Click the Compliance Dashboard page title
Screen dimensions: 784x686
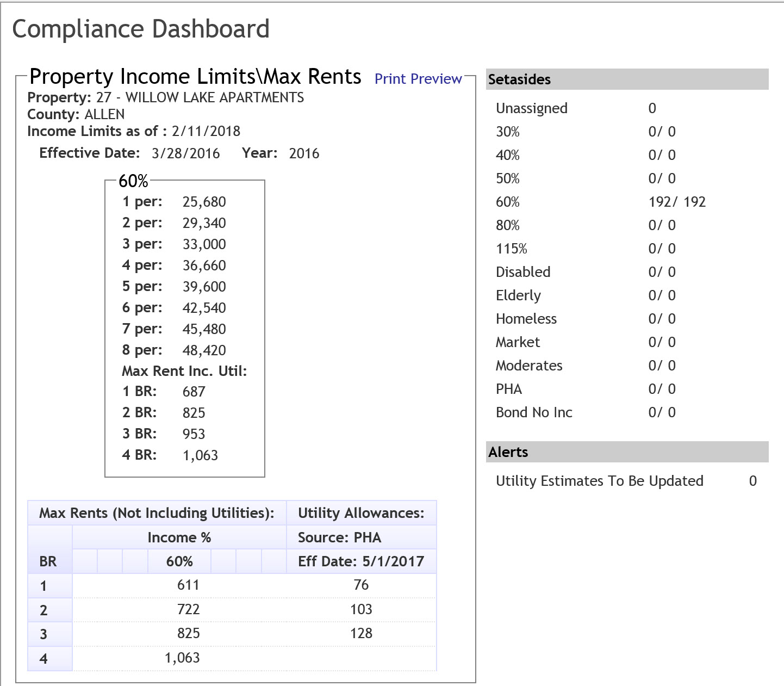(x=141, y=29)
